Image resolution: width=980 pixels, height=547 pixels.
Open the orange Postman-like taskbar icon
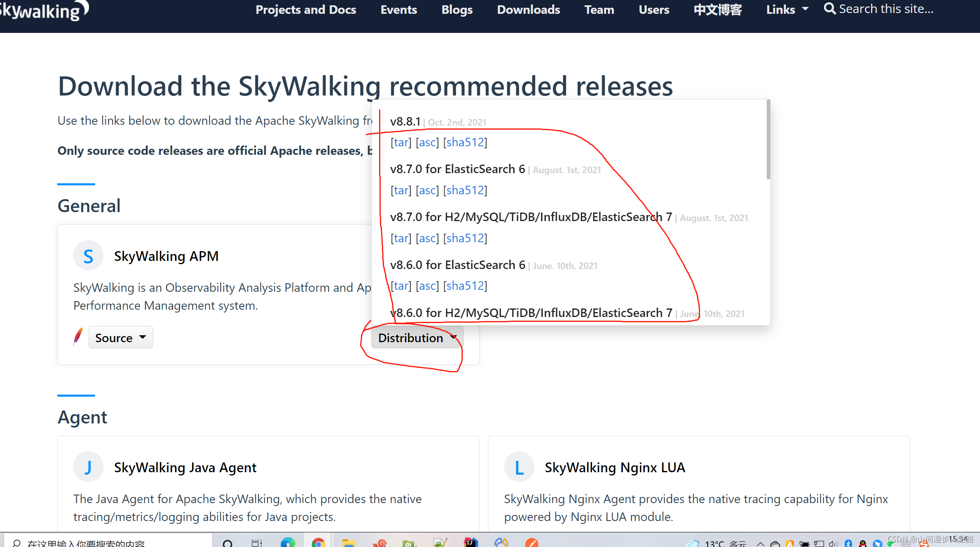(531, 543)
